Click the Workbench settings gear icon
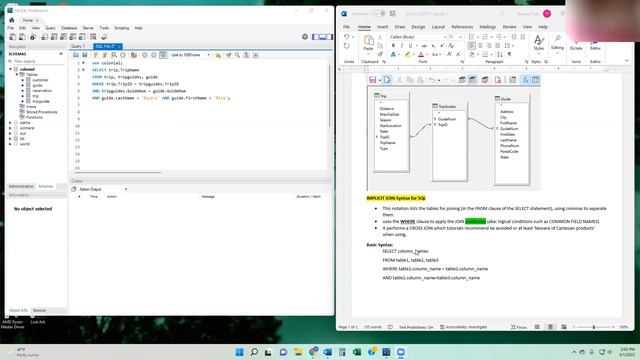640x360 pixels. [x=305, y=37]
